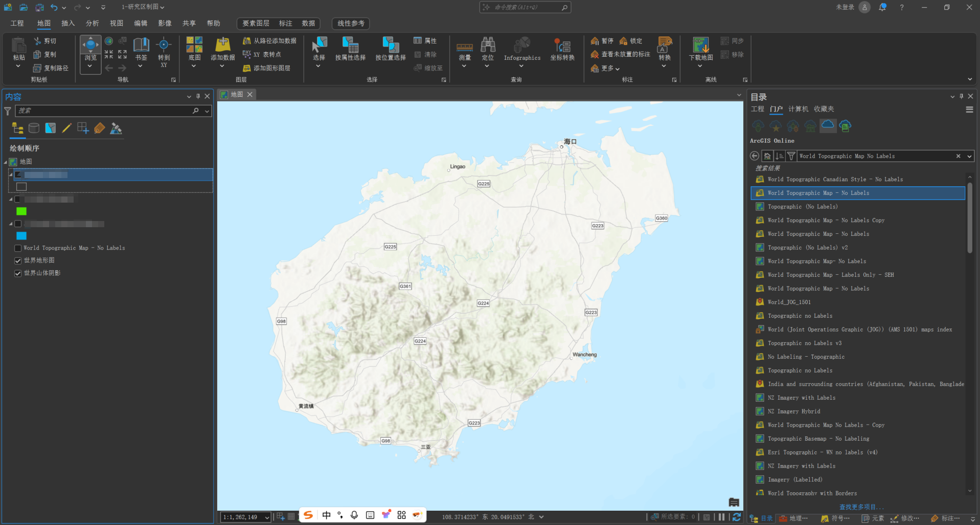Click the Locate (定位) binoculars icon
The width and height of the screenshot is (980, 525).
[x=488, y=45]
